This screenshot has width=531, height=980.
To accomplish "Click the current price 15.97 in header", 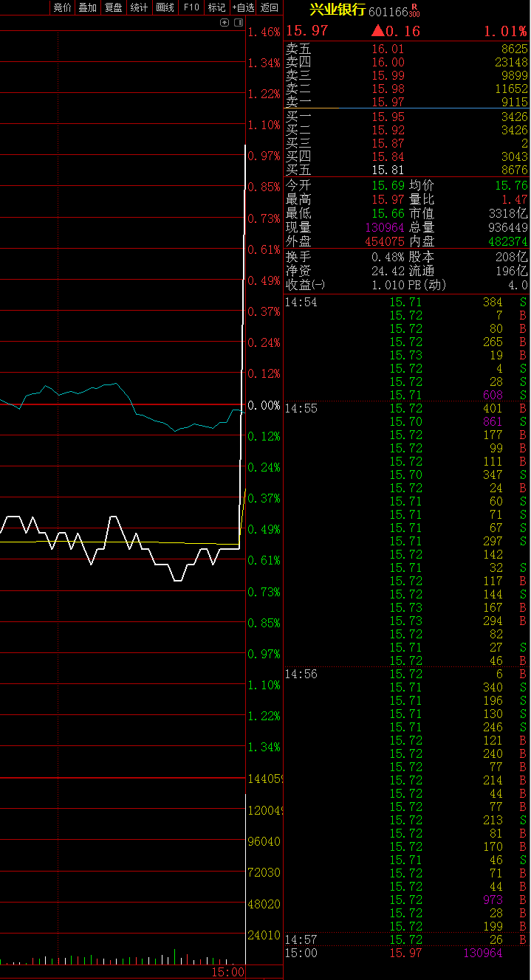I will (x=307, y=31).
